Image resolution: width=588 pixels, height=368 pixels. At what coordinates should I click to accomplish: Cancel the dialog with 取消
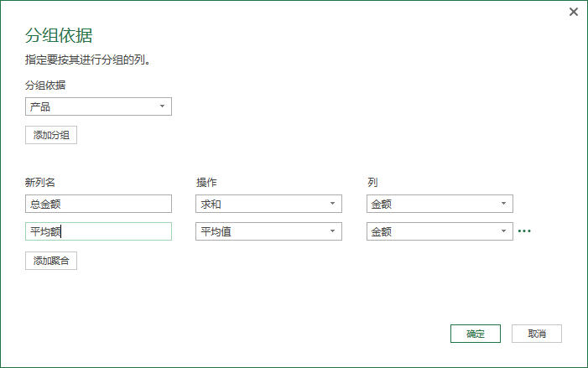click(537, 334)
